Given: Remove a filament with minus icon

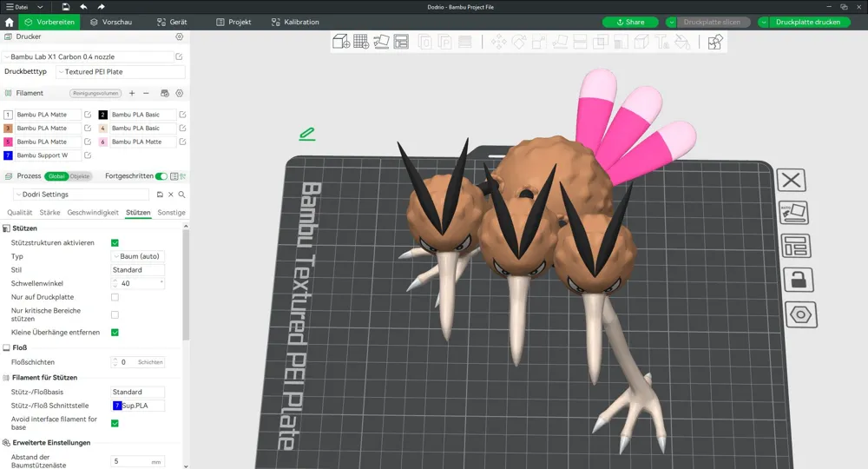Looking at the screenshot, I should [146, 93].
